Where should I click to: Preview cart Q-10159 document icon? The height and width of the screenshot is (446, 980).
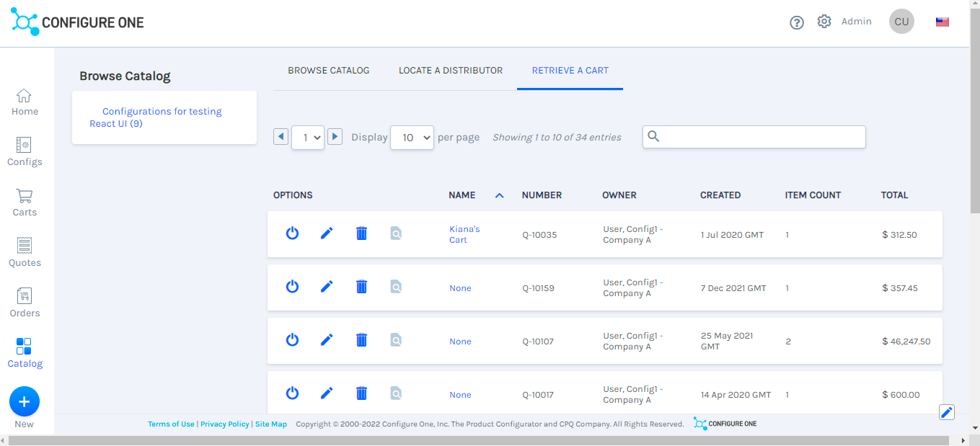(x=396, y=287)
